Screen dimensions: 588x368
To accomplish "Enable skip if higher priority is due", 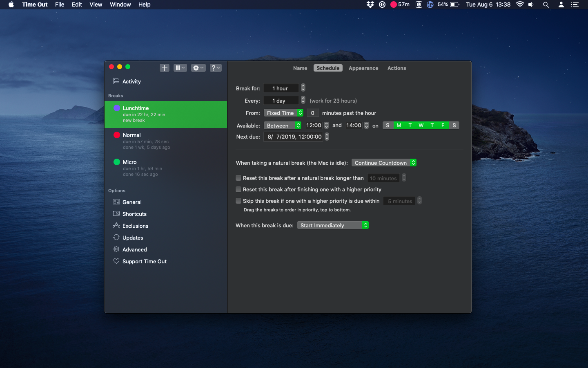I will (238, 201).
